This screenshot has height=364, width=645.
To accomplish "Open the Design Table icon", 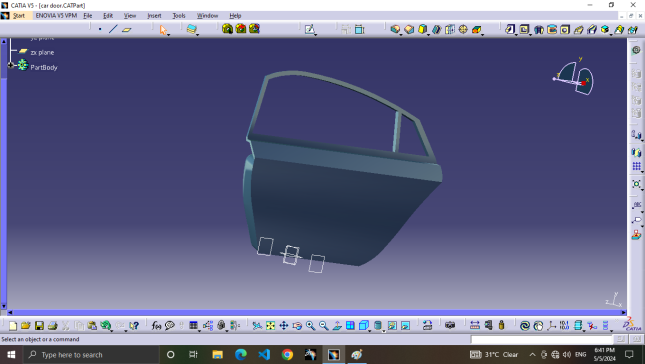I will [x=193, y=325].
